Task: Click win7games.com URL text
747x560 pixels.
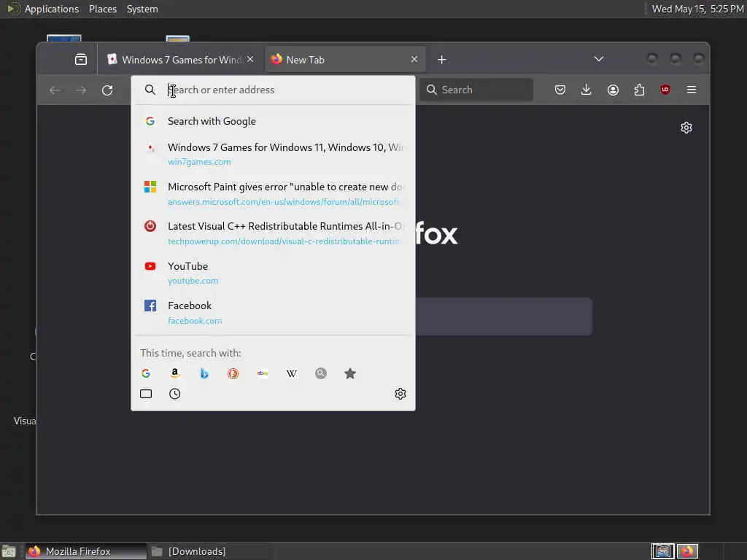Action: pyautogui.click(x=199, y=162)
